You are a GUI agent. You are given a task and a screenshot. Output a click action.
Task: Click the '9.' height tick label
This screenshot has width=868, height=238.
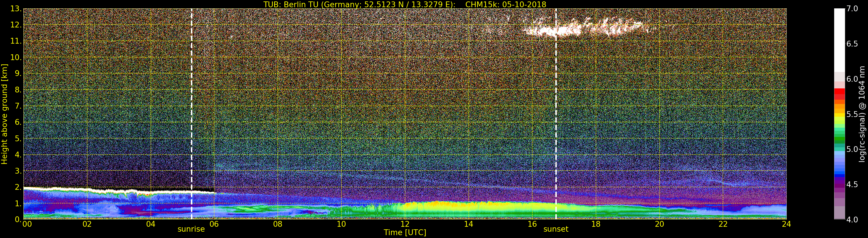pos(18,74)
